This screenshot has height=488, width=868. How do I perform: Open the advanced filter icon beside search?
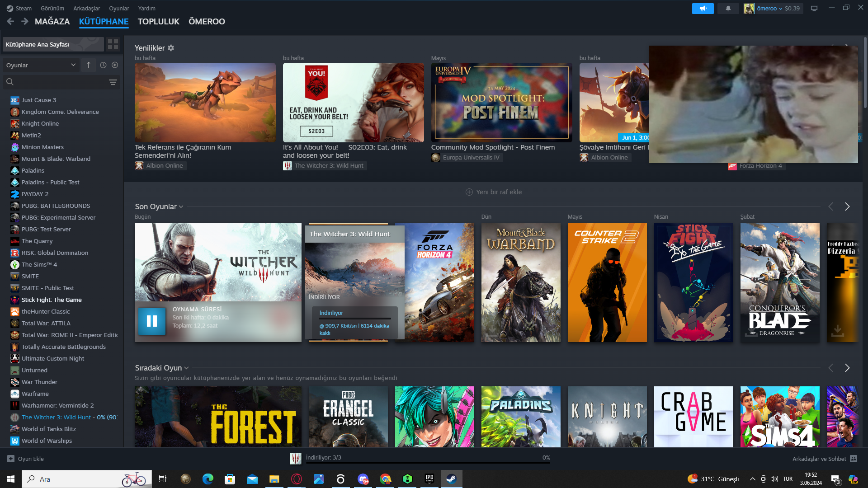coord(113,82)
